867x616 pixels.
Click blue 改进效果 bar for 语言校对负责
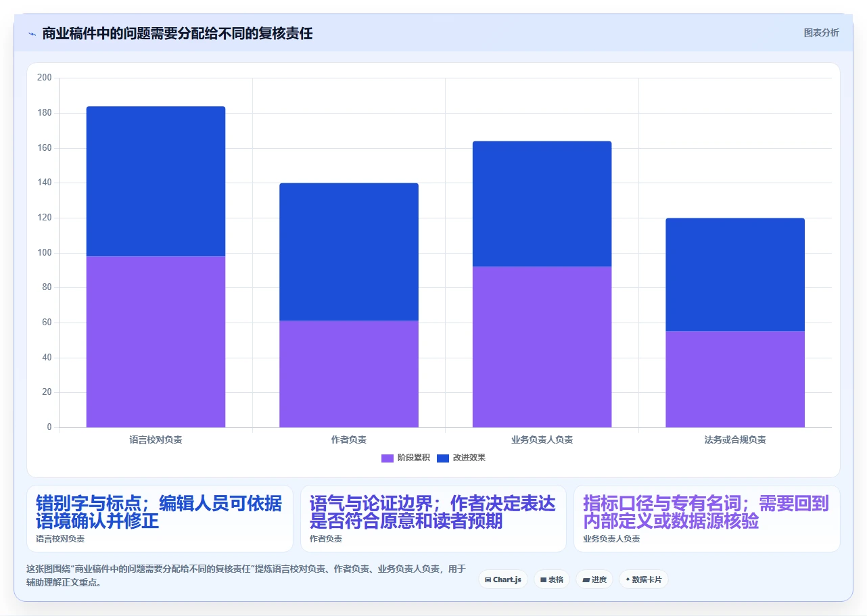click(156, 181)
